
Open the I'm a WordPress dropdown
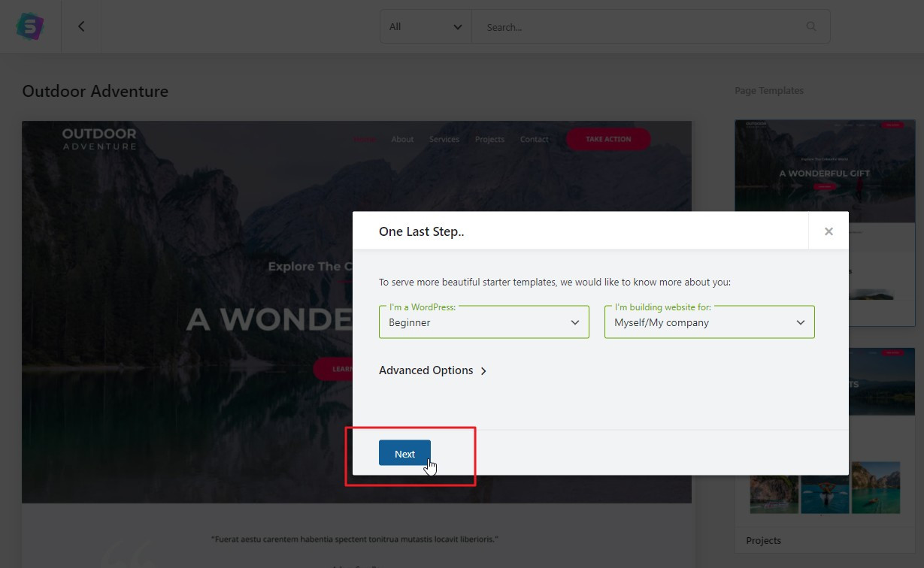coord(484,322)
